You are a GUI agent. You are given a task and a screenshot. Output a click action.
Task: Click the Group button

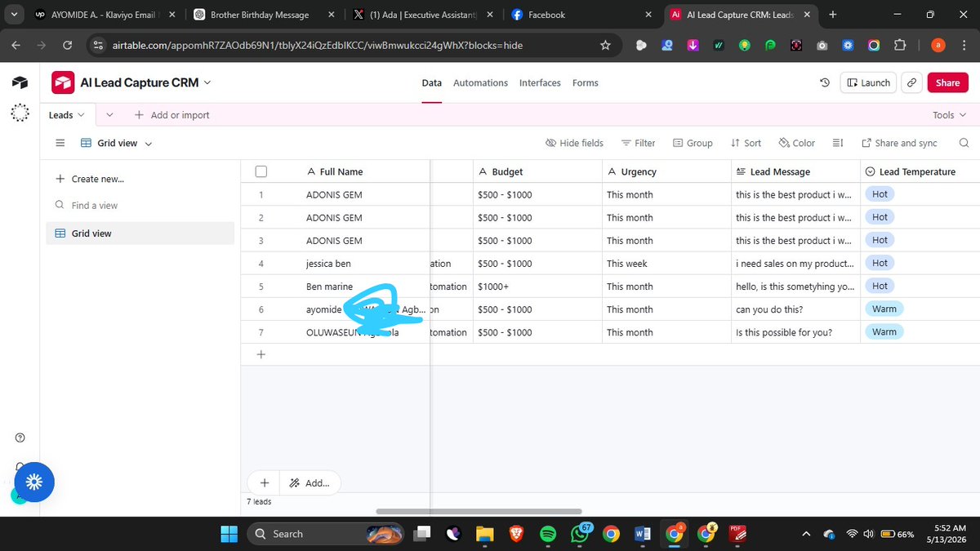(693, 143)
